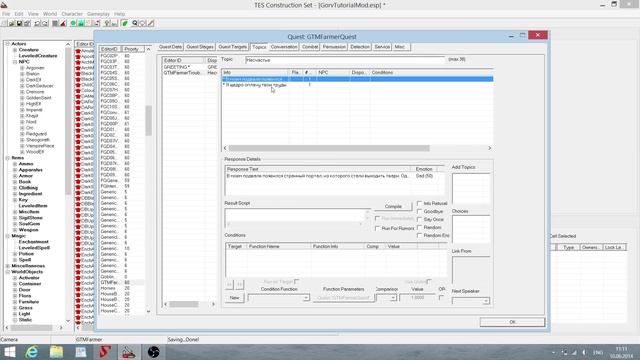Open the Comparison dropdown
The image size is (640, 360).
pyautogui.click(x=393, y=298)
